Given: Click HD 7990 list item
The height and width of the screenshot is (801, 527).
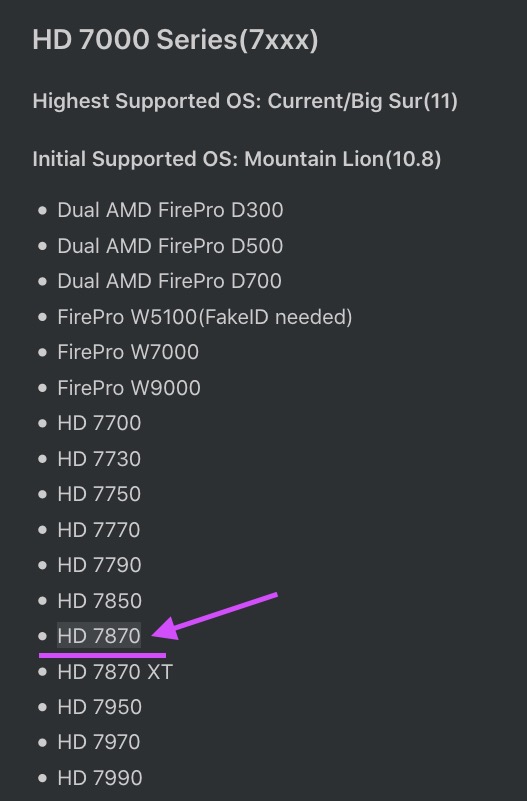Looking at the screenshot, I should [x=100, y=778].
